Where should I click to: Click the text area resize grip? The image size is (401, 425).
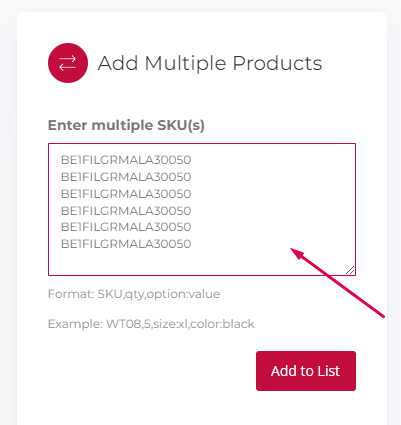(350, 270)
